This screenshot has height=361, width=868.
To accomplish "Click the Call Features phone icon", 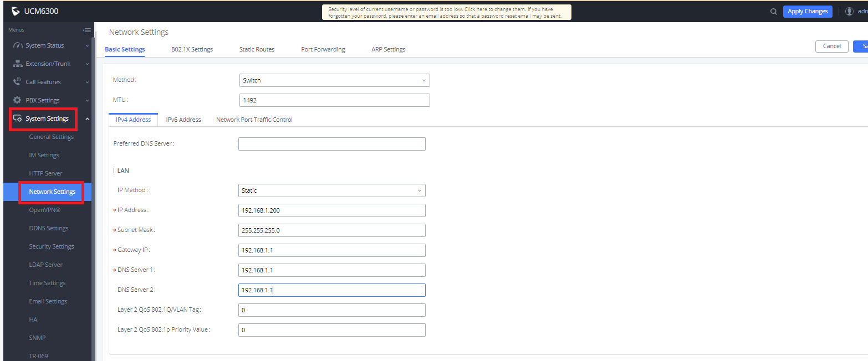I will tap(17, 82).
